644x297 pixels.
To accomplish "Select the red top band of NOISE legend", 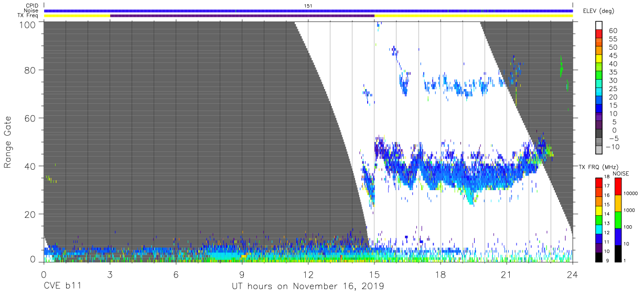I will (618, 186).
